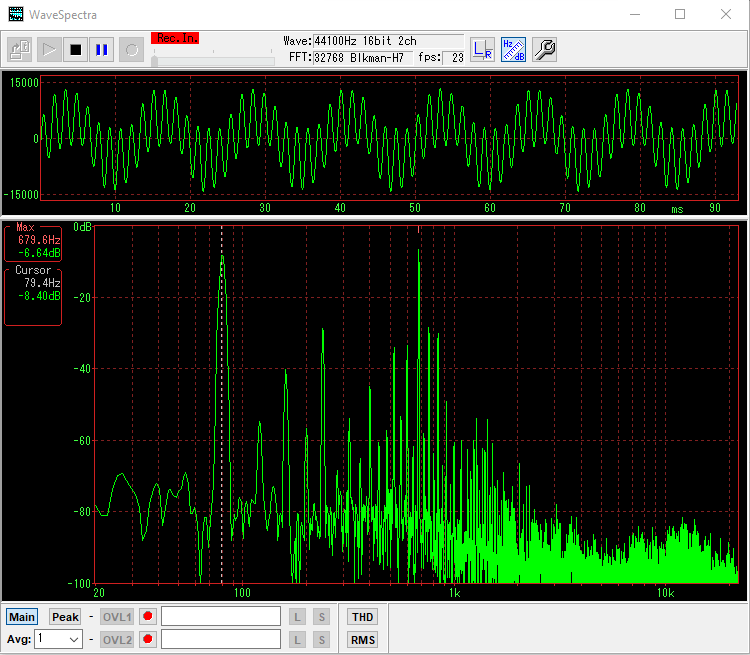This screenshot has height=655, width=750.
Task: Click the red record dot beside OVL2
Action: [148, 639]
